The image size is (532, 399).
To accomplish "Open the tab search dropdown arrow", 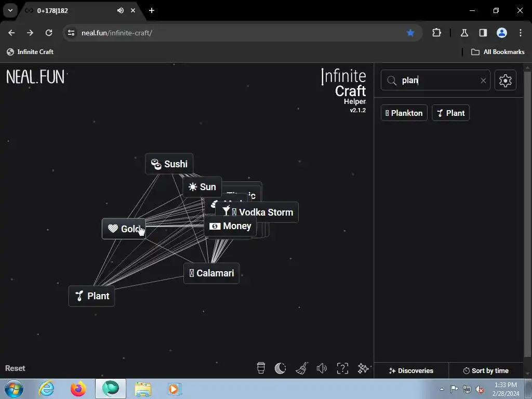I will (x=10, y=10).
